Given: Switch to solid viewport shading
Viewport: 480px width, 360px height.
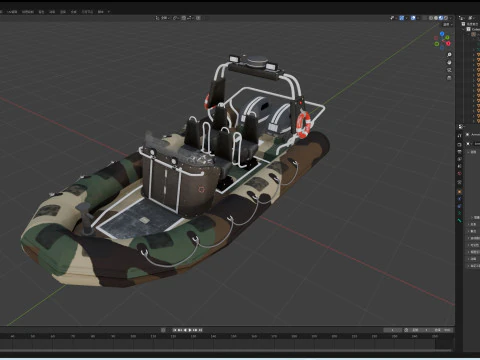Looking at the screenshot, I should pyautogui.click(x=436, y=18).
